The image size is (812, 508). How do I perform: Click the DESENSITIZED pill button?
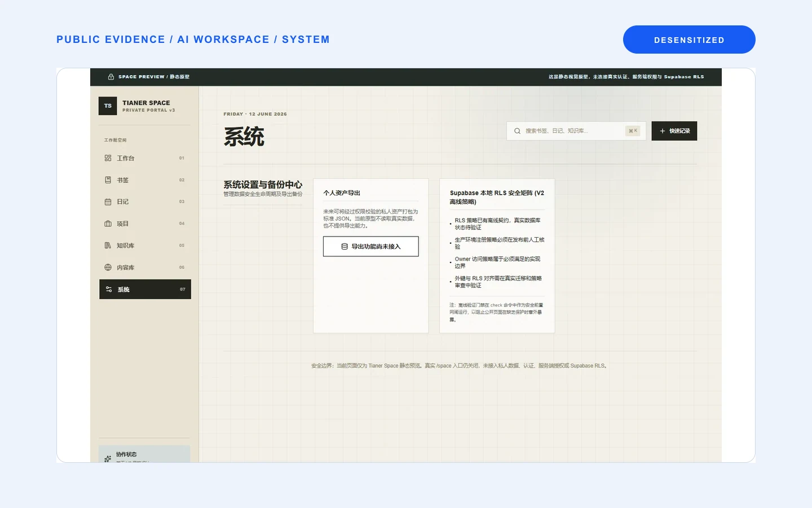[689, 40]
